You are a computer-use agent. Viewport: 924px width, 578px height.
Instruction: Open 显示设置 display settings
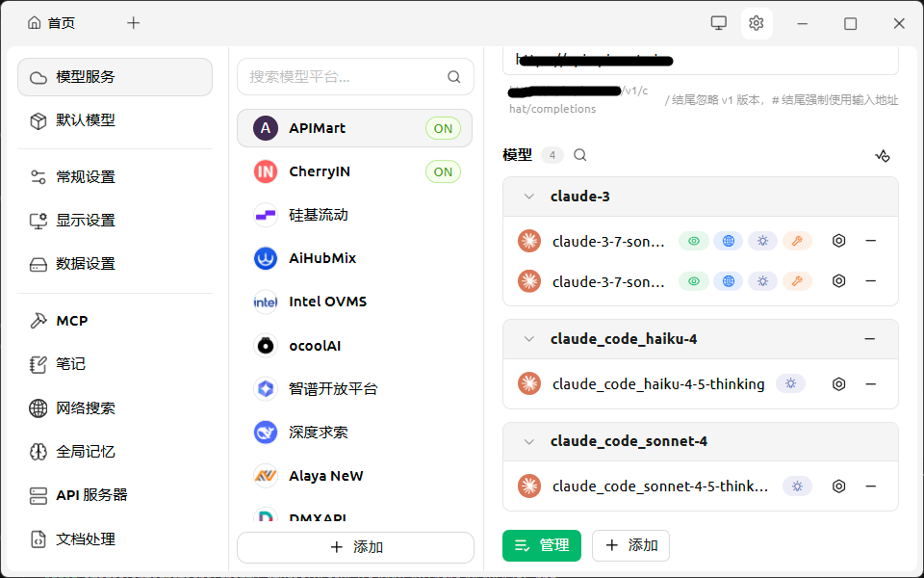[115, 221]
